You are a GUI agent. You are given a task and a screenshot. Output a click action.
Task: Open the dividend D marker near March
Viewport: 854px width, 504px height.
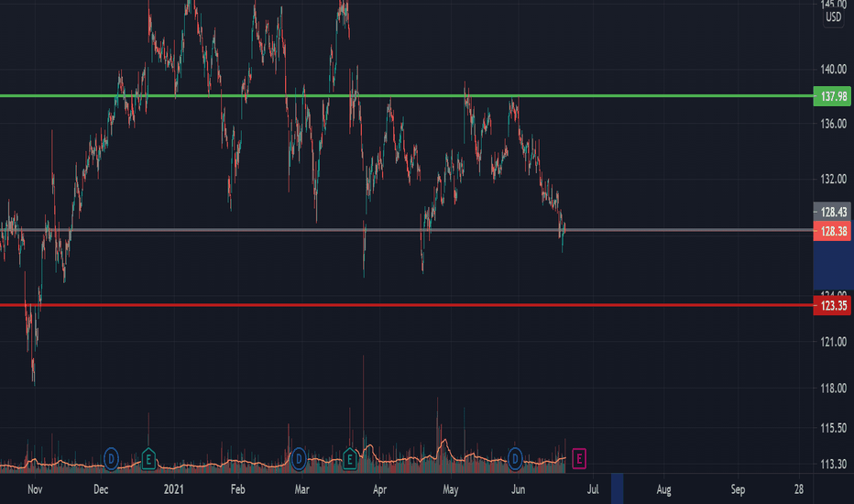[x=299, y=459]
